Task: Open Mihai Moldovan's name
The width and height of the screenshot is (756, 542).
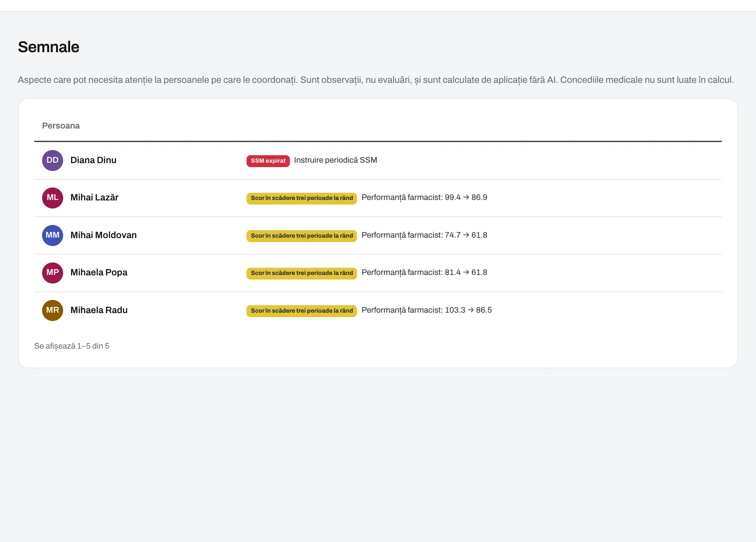Action: [103, 235]
